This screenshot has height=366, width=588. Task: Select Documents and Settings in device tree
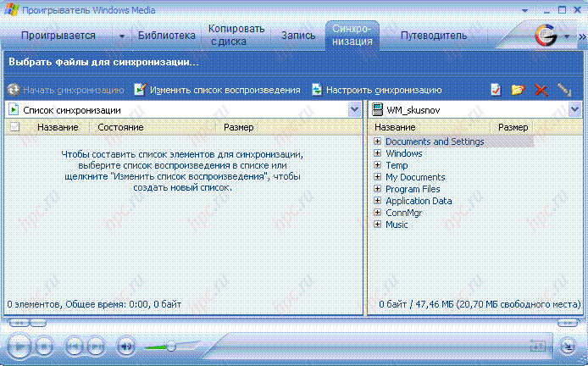coord(435,141)
